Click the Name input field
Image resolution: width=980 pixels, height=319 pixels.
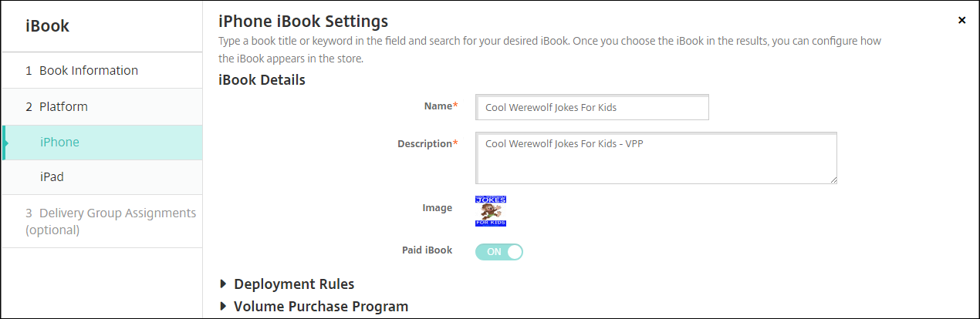592,108
